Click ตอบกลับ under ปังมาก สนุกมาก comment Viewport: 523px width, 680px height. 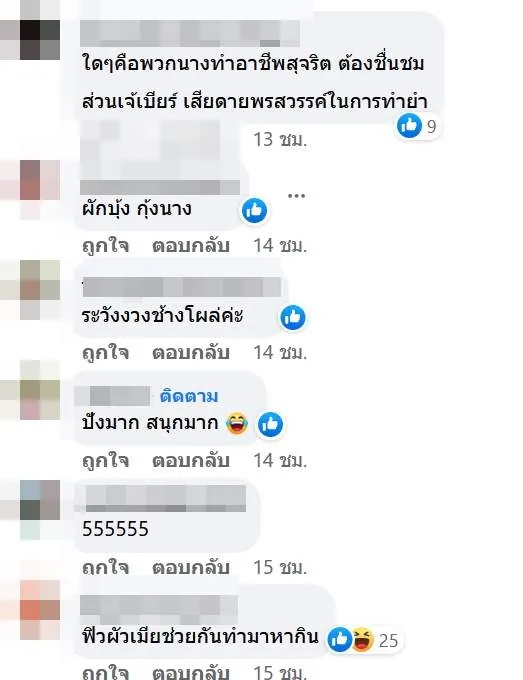190,460
